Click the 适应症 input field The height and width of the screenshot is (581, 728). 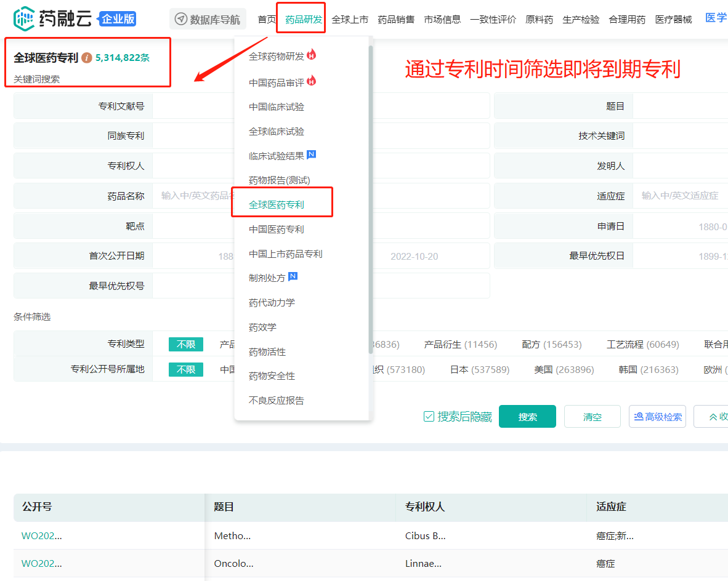pos(681,196)
